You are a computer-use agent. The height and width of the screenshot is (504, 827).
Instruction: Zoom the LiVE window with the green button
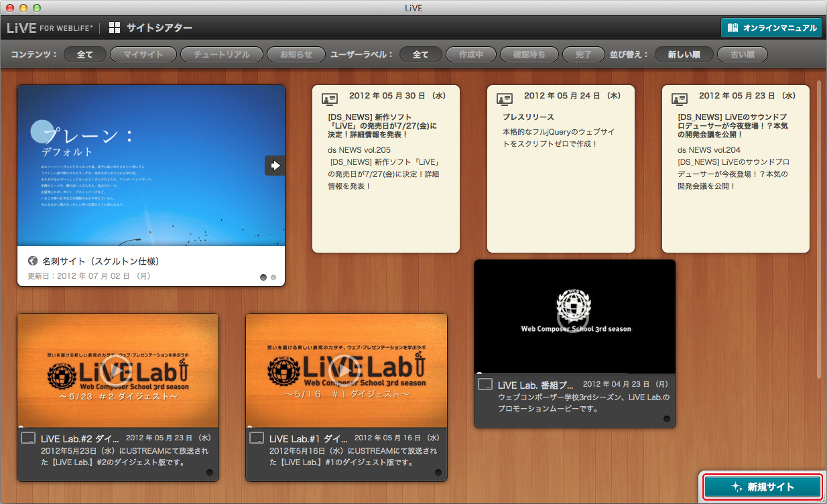click(x=37, y=7)
